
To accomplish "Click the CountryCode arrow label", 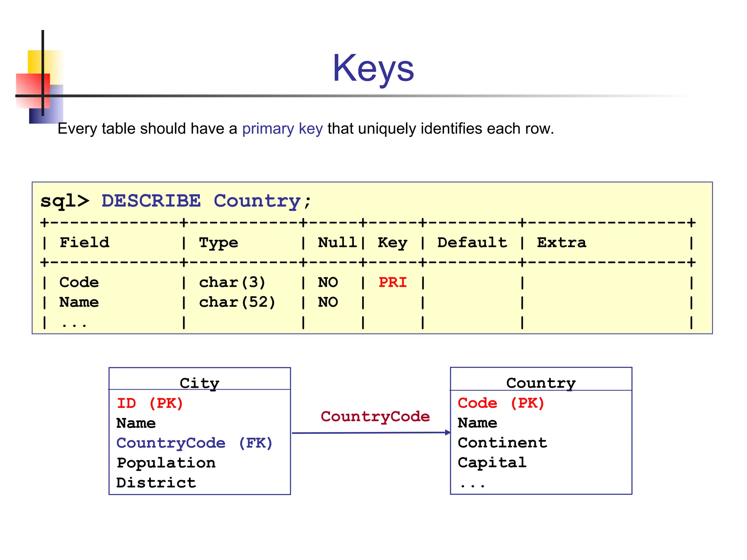I will point(375,416).
